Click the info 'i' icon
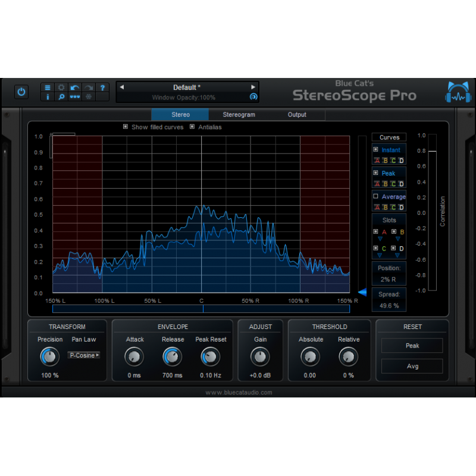This screenshot has width=476, height=476. click(48, 96)
